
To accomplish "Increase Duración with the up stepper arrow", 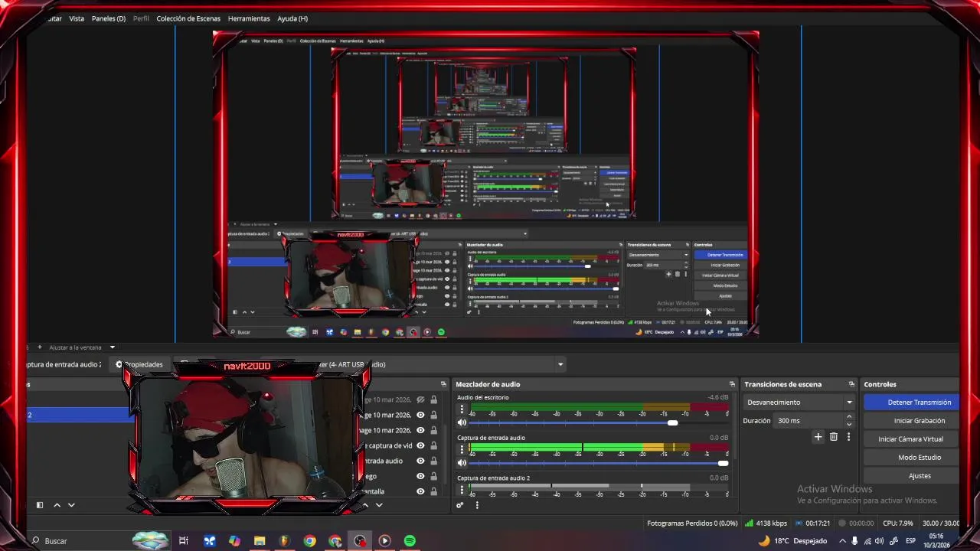I will click(x=849, y=417).
